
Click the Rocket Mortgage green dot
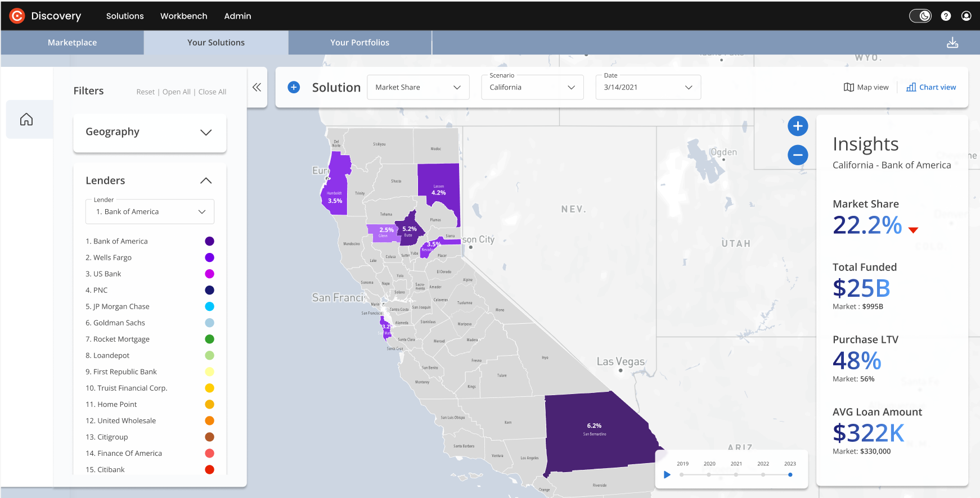(209, 339)
